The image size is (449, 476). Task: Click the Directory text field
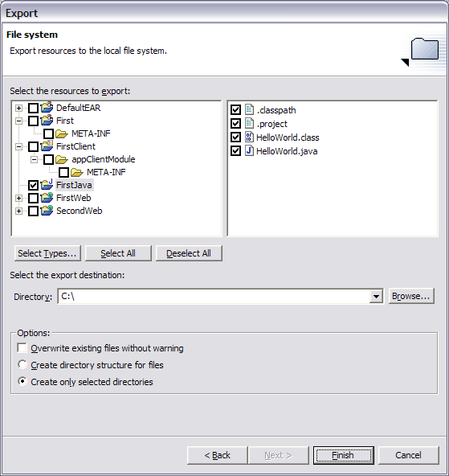tap(214, 296)
